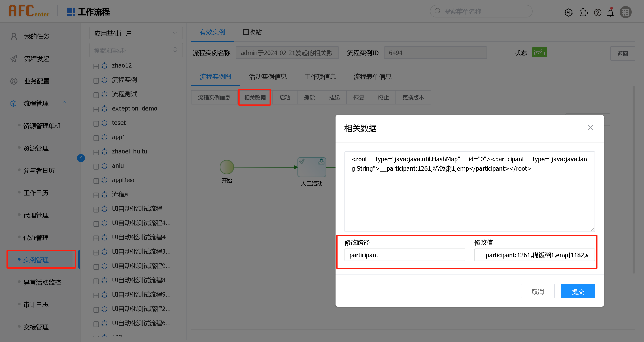Click the 租 user avatar icon
The image size is (644, 342).
[x=625, y=12]
